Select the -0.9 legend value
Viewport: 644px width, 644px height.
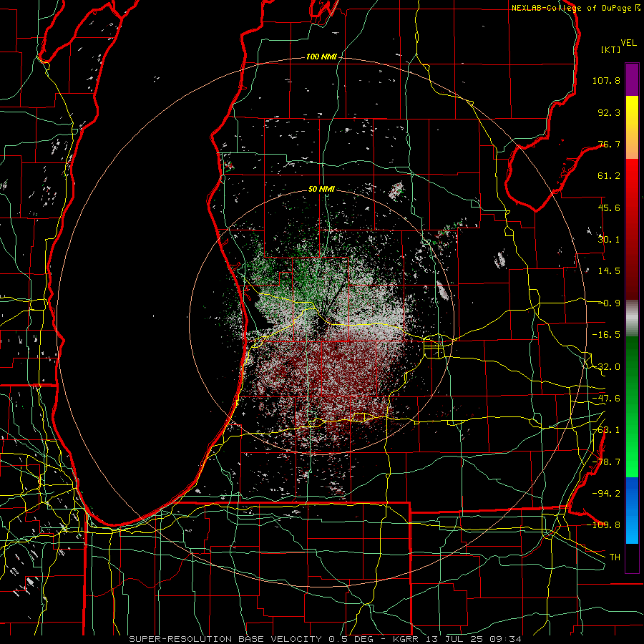pyautogui.click(x=610, y=303)
